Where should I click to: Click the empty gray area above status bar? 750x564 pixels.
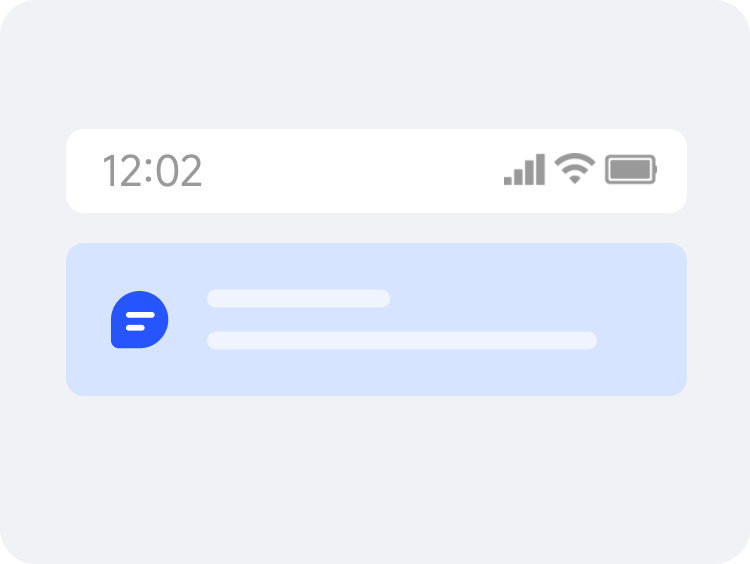pyautogui.click(x=375, y=65)
